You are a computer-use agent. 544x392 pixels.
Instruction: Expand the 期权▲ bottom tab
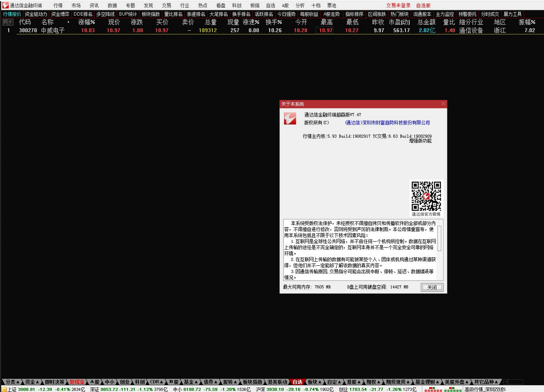click(373, 382)
